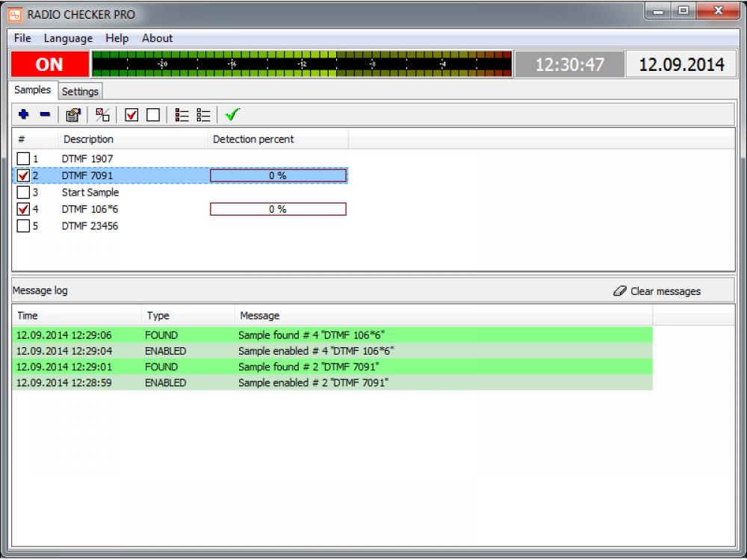Open properties of the selected sample

coord(72,114)
